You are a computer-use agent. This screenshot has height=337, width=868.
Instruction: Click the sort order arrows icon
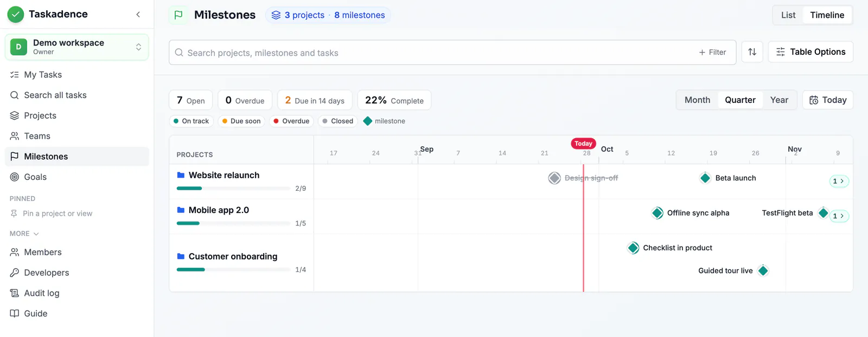click(x=752, y=52)
